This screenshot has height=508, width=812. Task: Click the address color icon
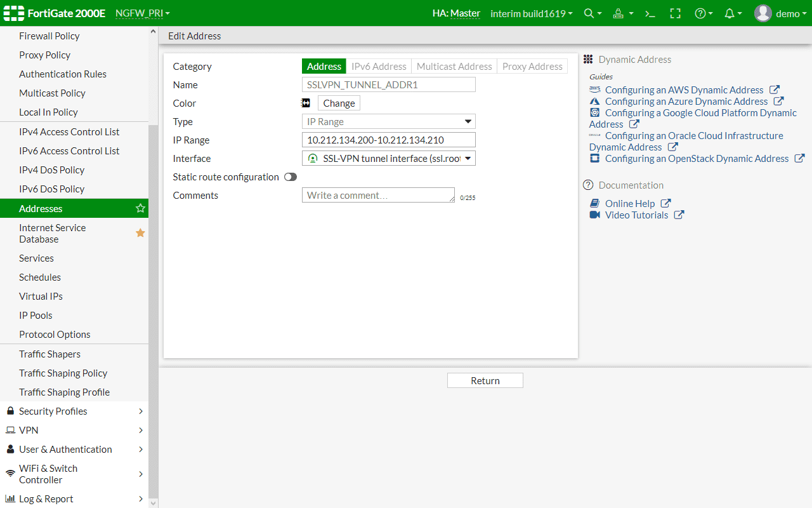306,103
